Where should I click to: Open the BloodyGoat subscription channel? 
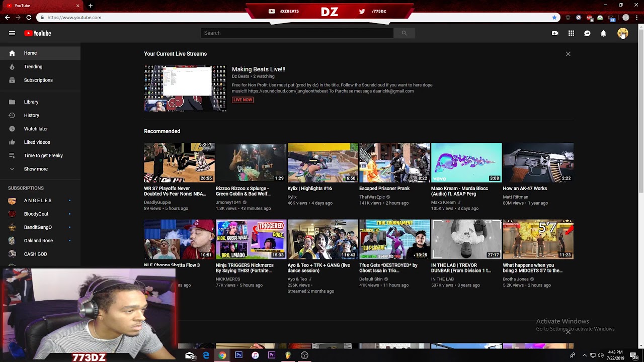(40, 214)
